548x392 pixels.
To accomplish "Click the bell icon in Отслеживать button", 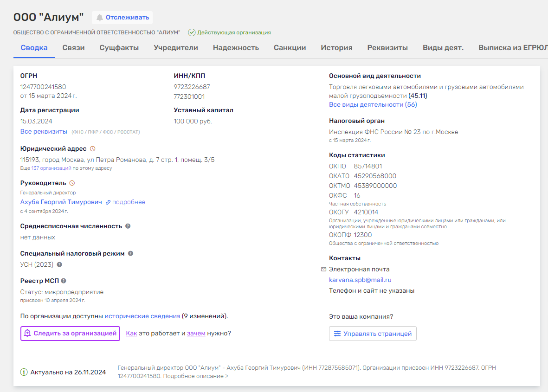I will [100, 18].
